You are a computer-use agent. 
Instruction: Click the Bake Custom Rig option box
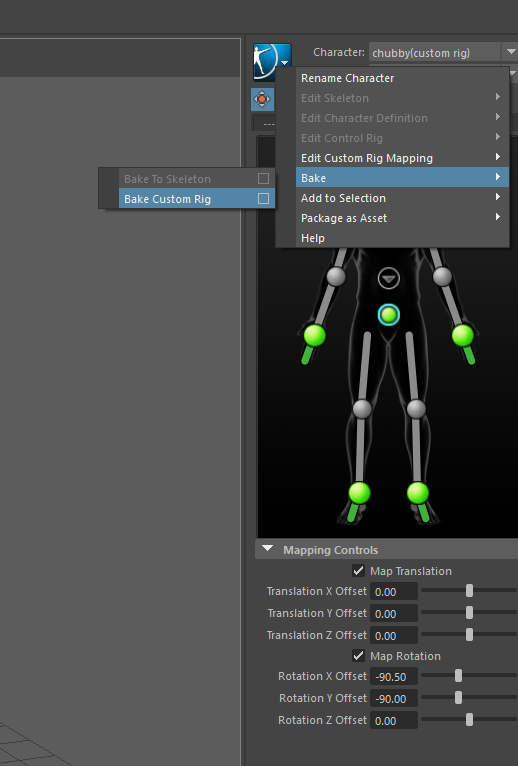263,198
